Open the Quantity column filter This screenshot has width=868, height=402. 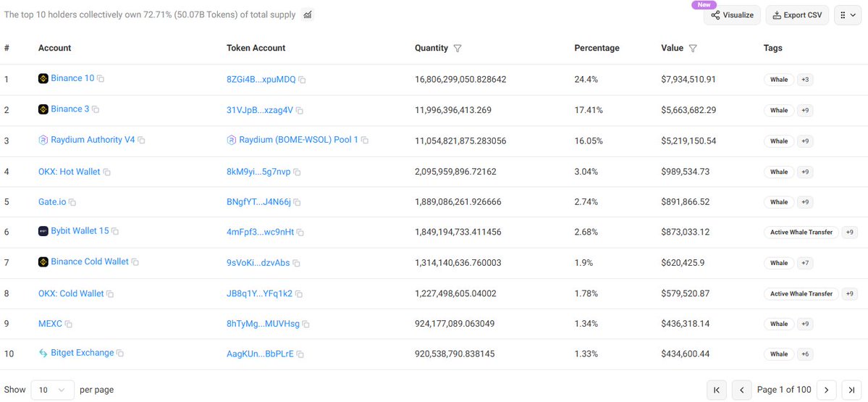(x=458, y=49)
